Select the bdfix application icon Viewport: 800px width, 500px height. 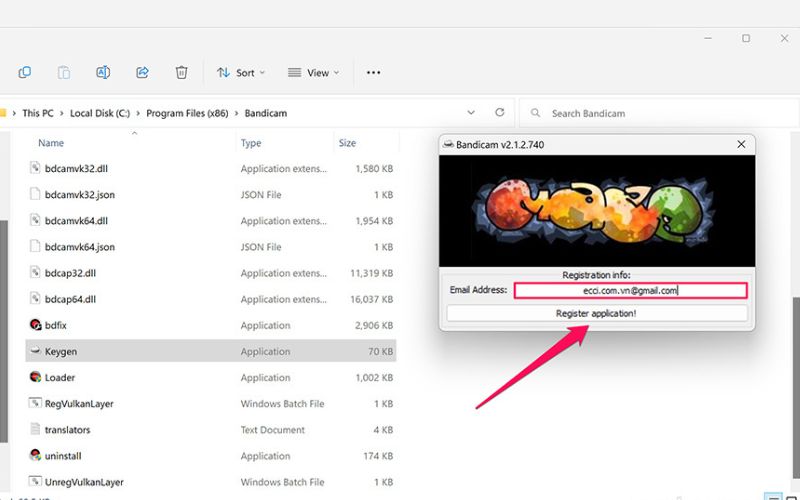click(x=35, y=325)
